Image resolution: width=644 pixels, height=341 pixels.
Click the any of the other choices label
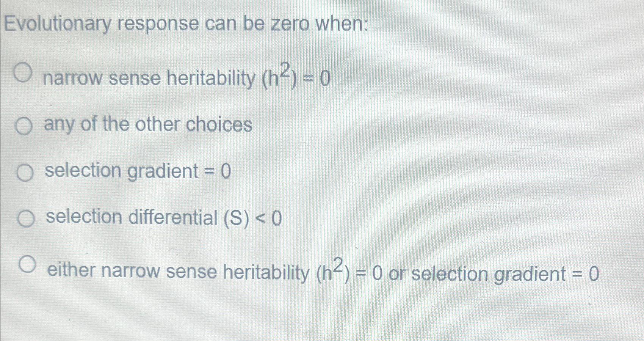(x=147, y=125)
